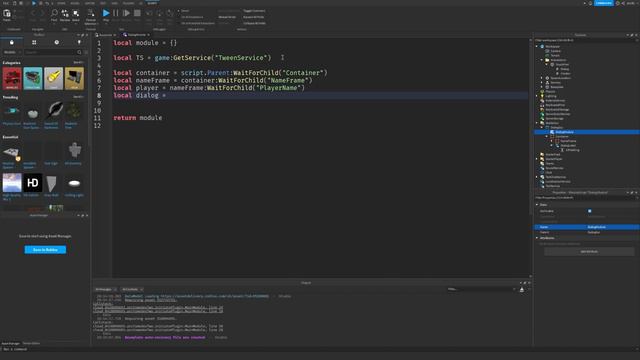The image size is (640, 360).
Task: Click the Explorer filter field
Action: click(x=586, y=40)
